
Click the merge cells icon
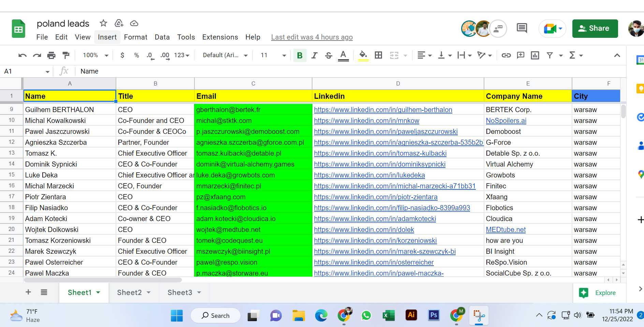394,55
